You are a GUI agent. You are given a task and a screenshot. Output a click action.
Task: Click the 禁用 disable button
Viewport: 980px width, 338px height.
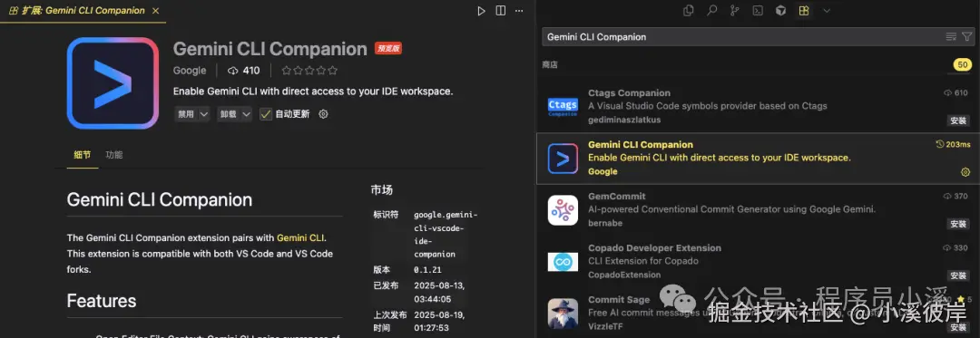coord(186,114)
